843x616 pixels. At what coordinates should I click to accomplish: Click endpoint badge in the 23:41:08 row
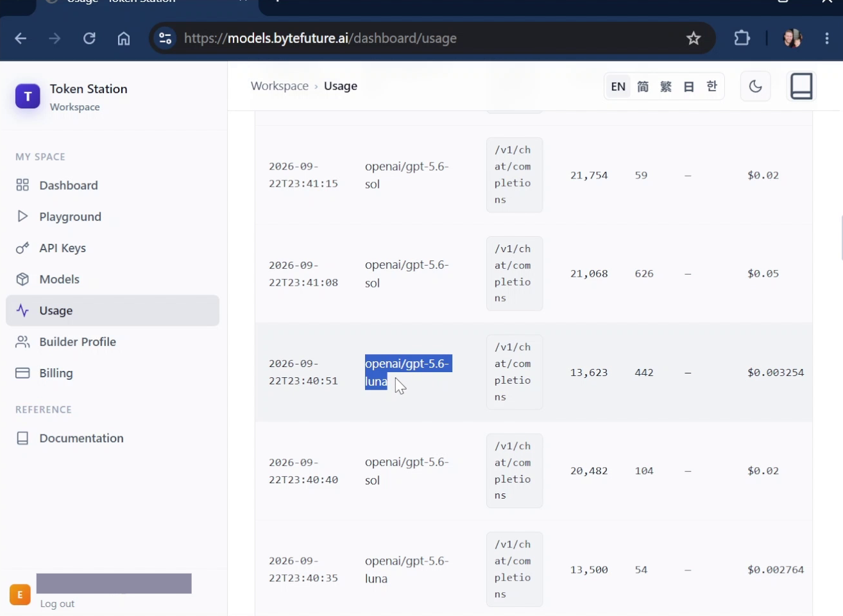(515, 274)
